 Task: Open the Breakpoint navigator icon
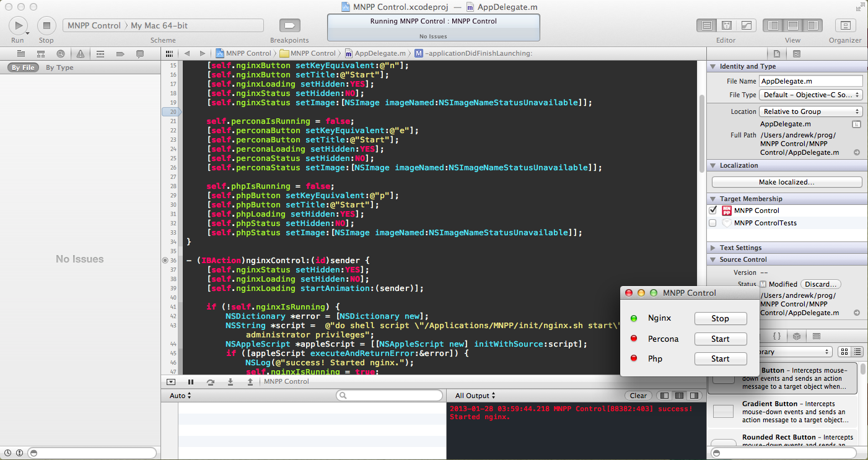tap(120, 54)
